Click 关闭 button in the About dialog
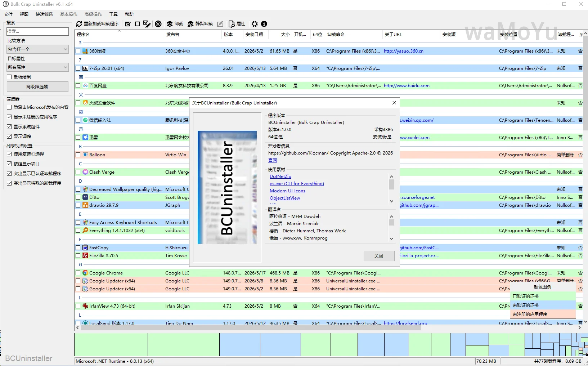588x366 pixels. pyautogui.click(x=379, y=256)
